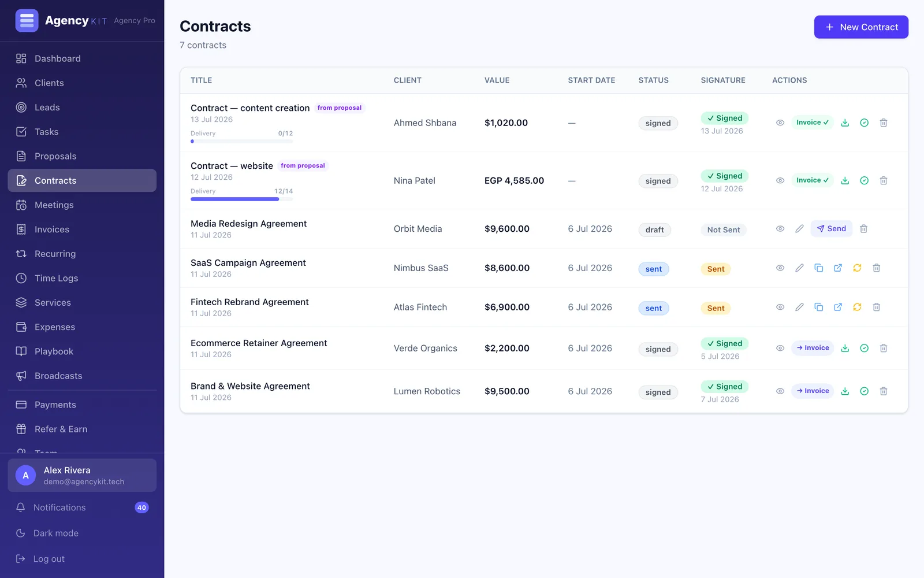This screenshot has width=924, height=578.
Task: View the Nina Patel contract via eye icon
Action: tap(780, 180)
